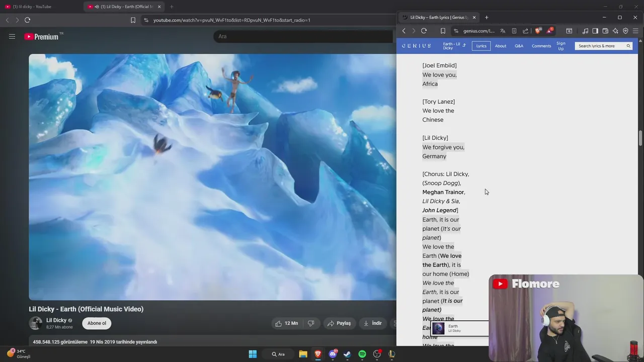The image size is (644, 362).
Task: Click the GENIUS logo
Action: coord(416,46)
